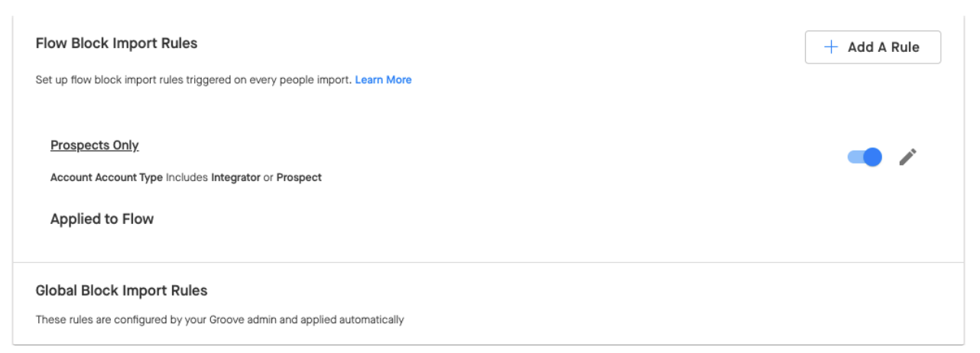This screenshot has width=980, height=353.
Task: Click the 'Add A Rule' text label
Action: (884, 47)
